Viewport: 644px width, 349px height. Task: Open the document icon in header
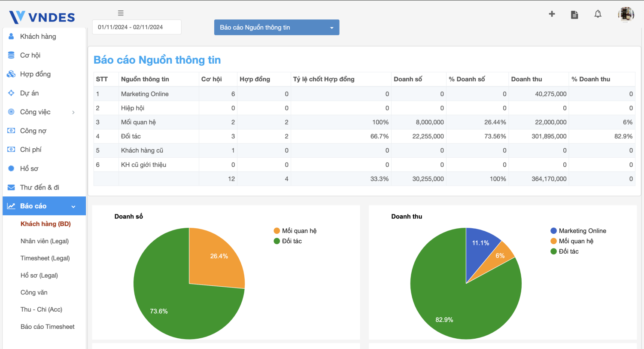(x=574, y=15)
